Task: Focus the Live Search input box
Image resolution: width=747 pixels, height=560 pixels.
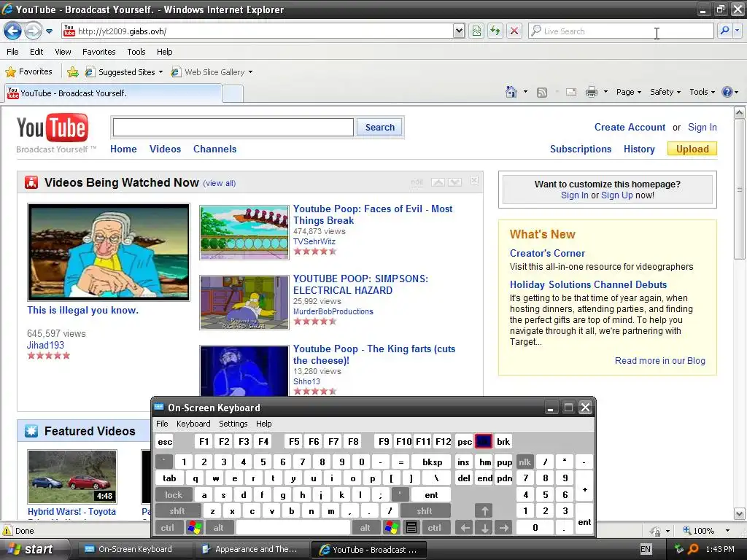Action: tap(621, 31)
